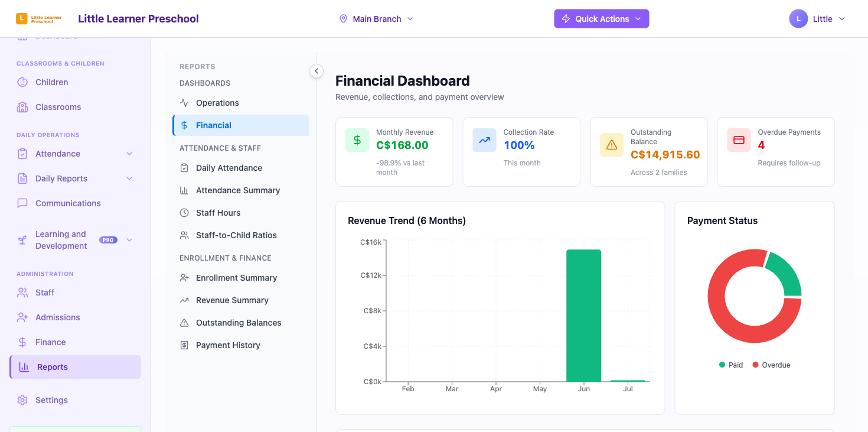Click the Staff Hours clock icon
Viewport: 868px width, 432px height.
tap(184, 213)
